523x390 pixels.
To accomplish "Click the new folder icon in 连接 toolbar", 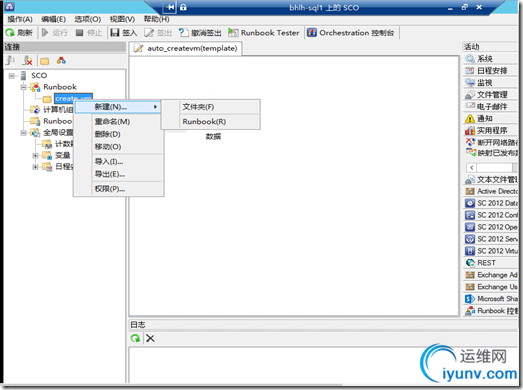I will 44,61.
